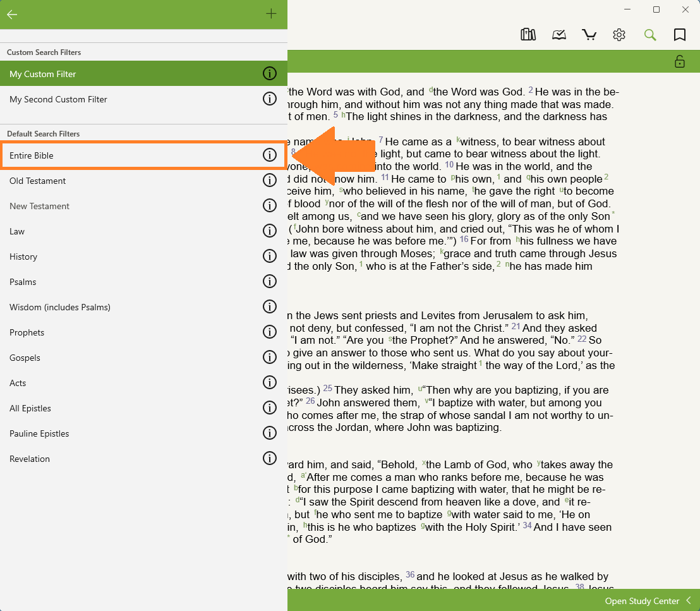700x611 pixels.
Task: Select My Second Custom Filter
Action: pos(58,99)
